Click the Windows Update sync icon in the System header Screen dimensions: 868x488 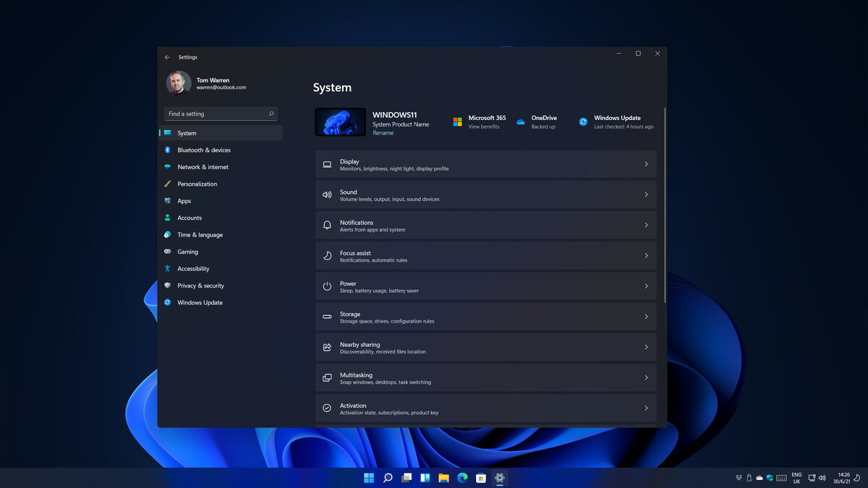[583, 122]
